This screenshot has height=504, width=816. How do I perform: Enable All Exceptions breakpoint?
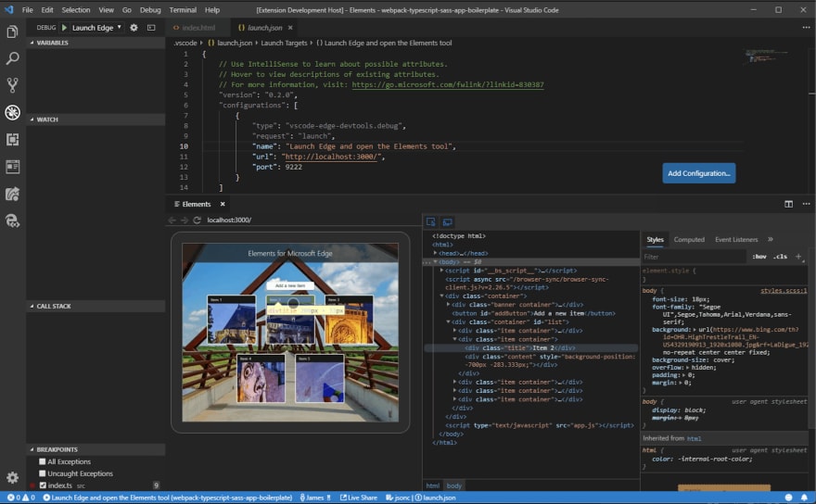42,461
